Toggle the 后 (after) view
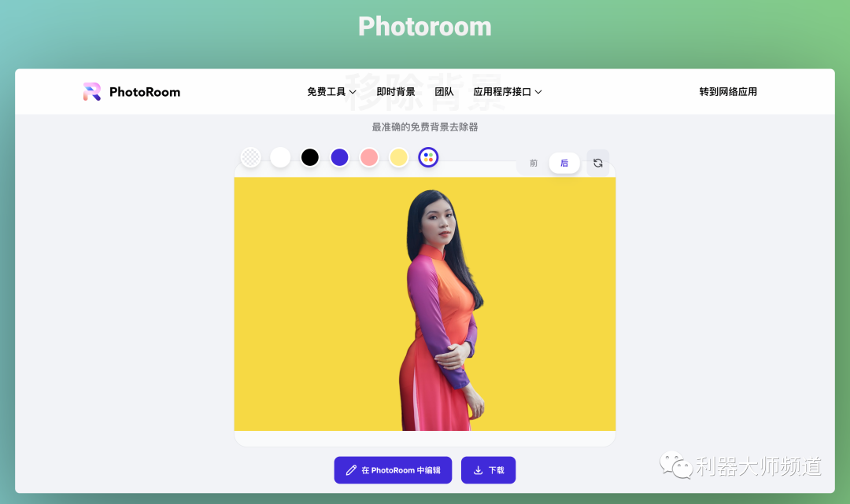The height and width of the screenshot is (504, 850). tap(564, 163)
